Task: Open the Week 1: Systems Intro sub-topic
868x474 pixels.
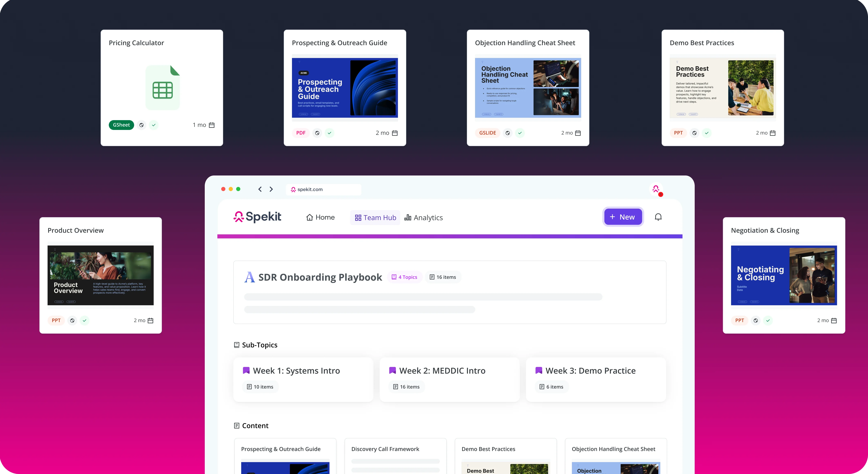Action: pyautogui.click(x=303, y=380)
